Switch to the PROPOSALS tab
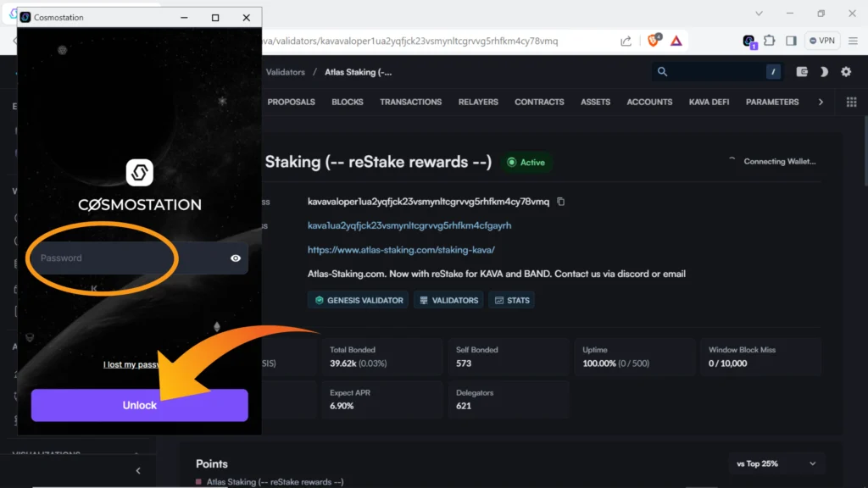Viewport: 868px width, 488px height. 291,102
